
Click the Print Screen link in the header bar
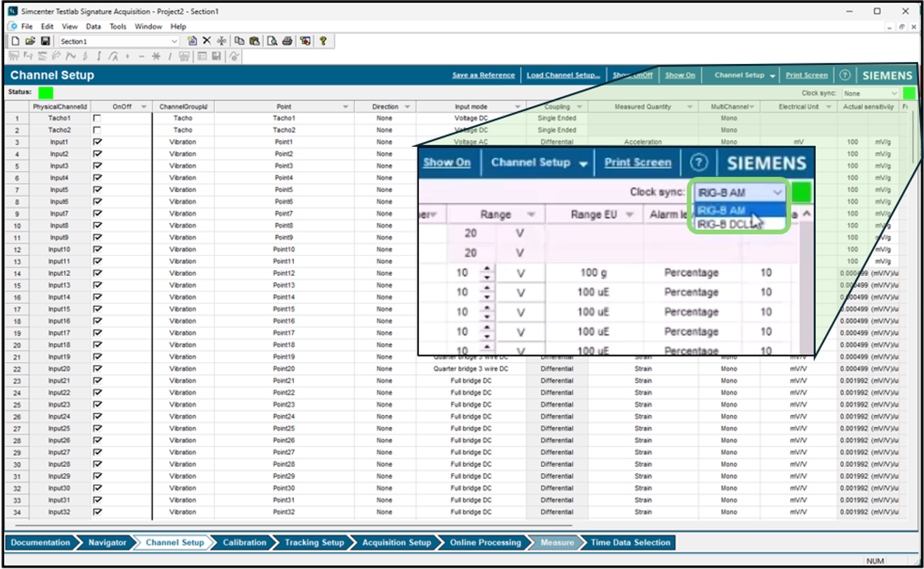point(807,75)
